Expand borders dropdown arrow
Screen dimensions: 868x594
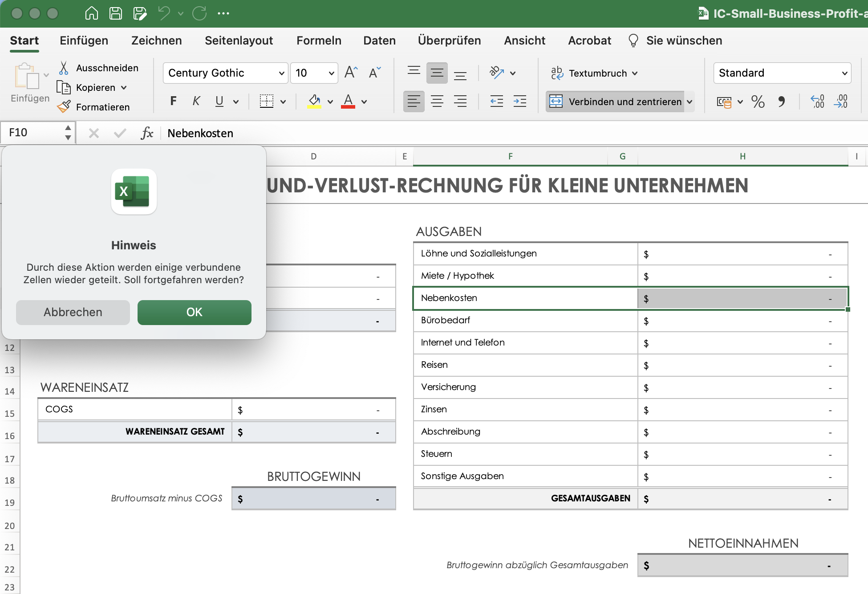[x=283, y=102]
